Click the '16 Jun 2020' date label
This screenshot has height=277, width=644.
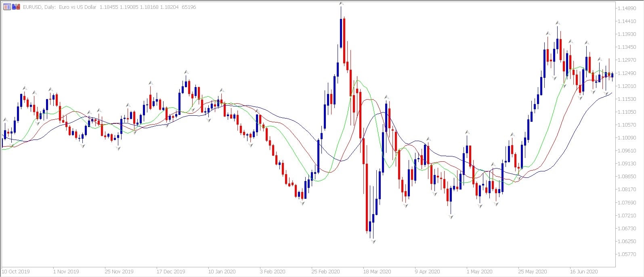(584, 272)
